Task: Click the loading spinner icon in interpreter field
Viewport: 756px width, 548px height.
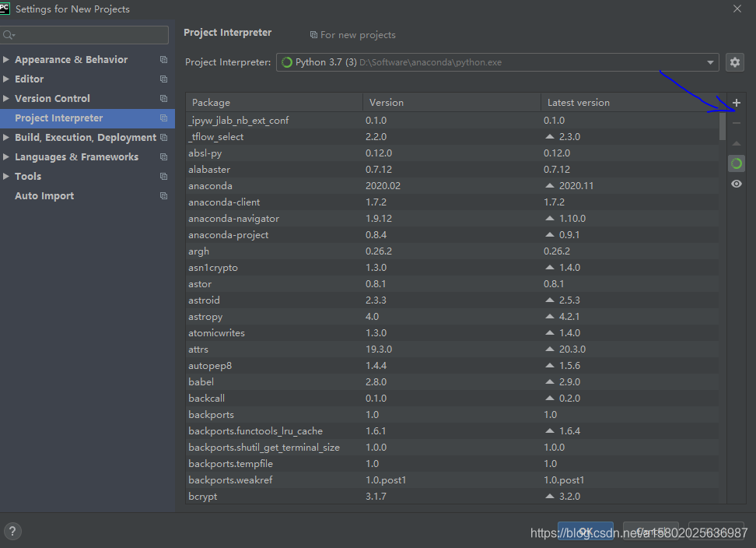Action: [287, 62]
